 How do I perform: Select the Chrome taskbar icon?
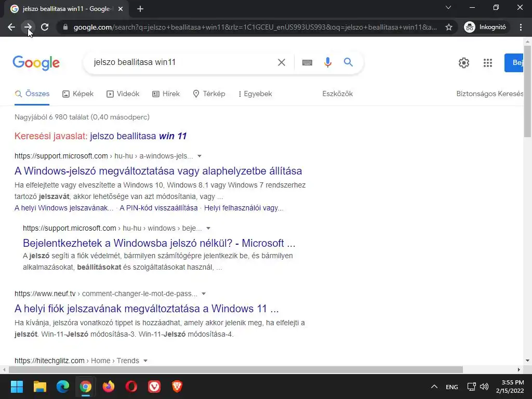[x=86, y=387]
